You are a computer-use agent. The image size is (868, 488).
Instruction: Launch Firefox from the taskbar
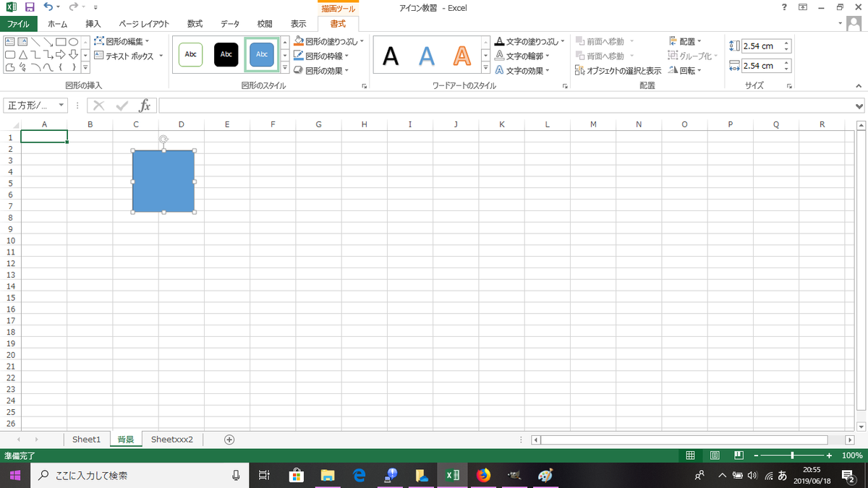coord(483,475)
